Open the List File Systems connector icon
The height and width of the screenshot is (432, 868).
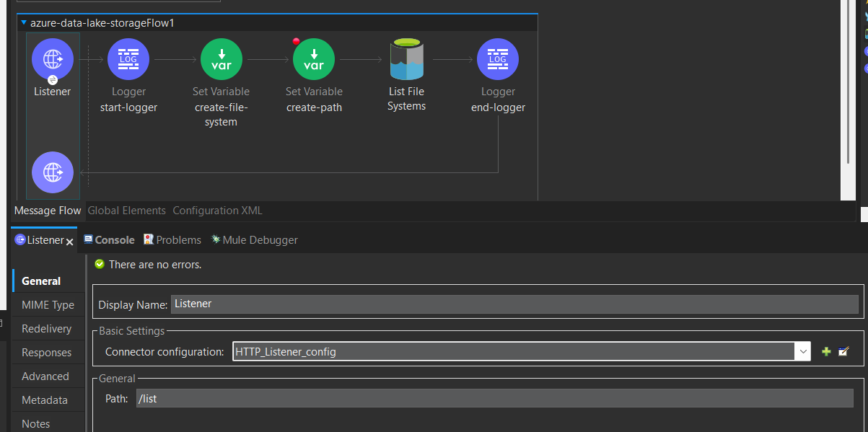coord(406,59)
